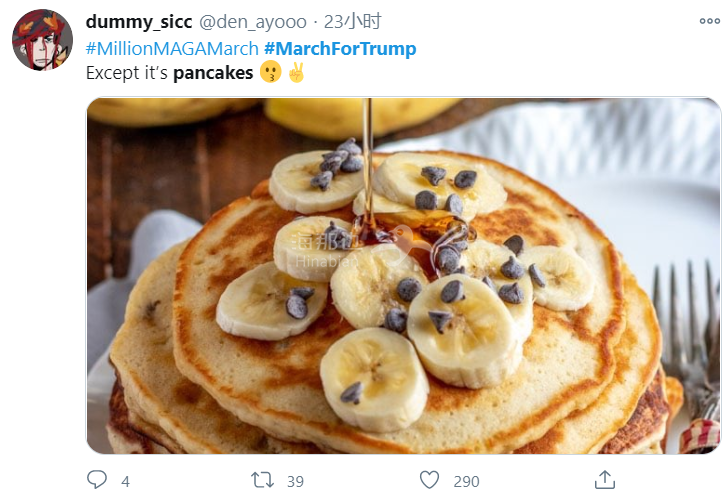The width and height of the screenshot is (727, 497).
Task: Click the bold word pancakes
Action: pos(213,73)
